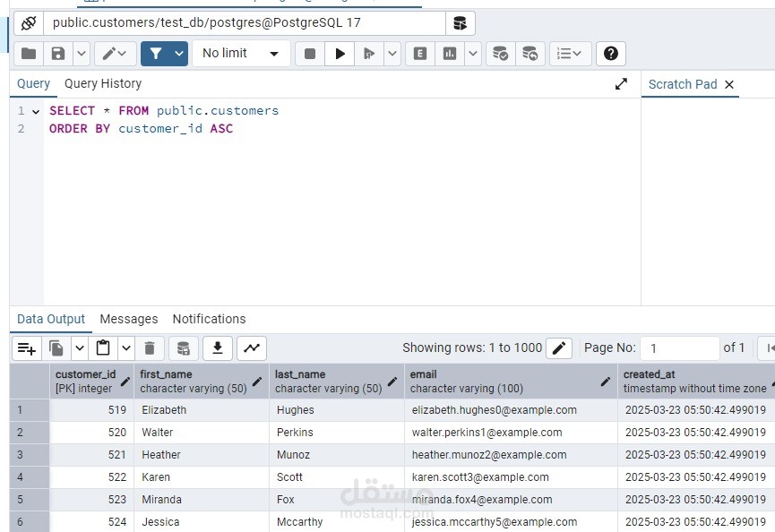775x532 pixels.
Task: Expand the explain options arrow
Action: pyautogui.click(x=473, y=54)
